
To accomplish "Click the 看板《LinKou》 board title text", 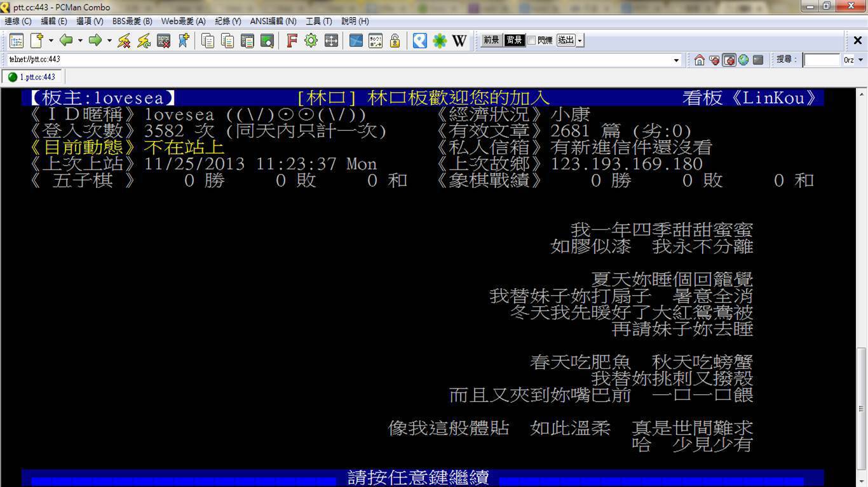I will point(750,98).
